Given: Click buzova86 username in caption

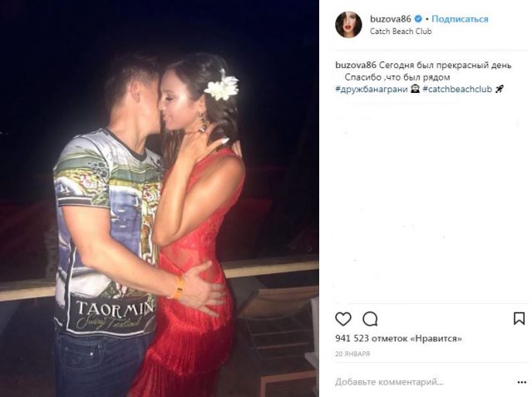Looking at the screenshot, I should (x=356, y=65).
